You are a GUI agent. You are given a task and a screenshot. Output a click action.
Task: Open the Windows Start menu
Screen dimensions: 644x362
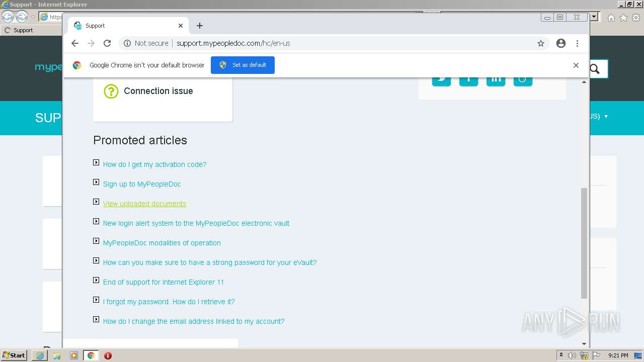(15, 355)
